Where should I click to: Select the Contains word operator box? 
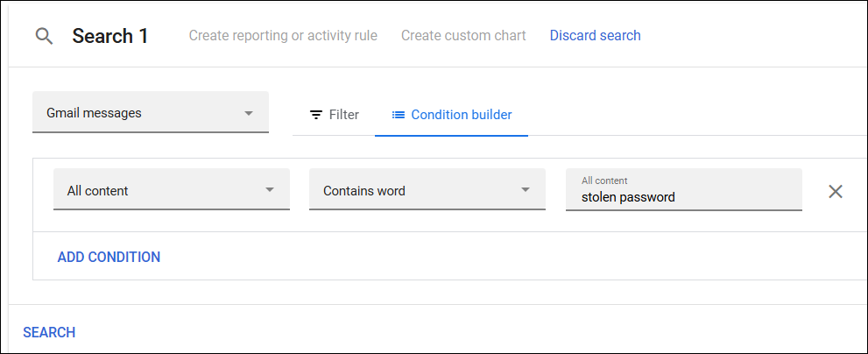[416, 190]
